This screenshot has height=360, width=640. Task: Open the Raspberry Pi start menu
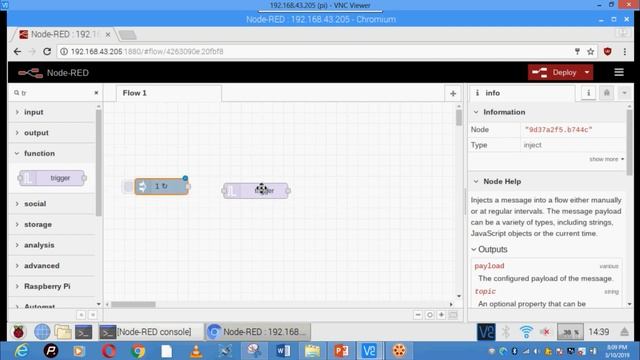pyautogui.click(x=18, y=332)
